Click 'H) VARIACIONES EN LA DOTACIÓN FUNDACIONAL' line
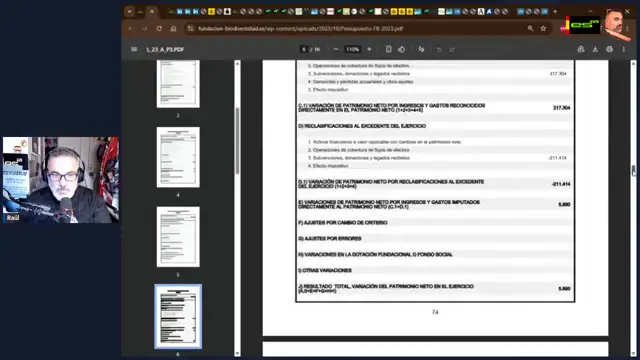The height and width of the screenshot is (360, 640). pos(376,255)
